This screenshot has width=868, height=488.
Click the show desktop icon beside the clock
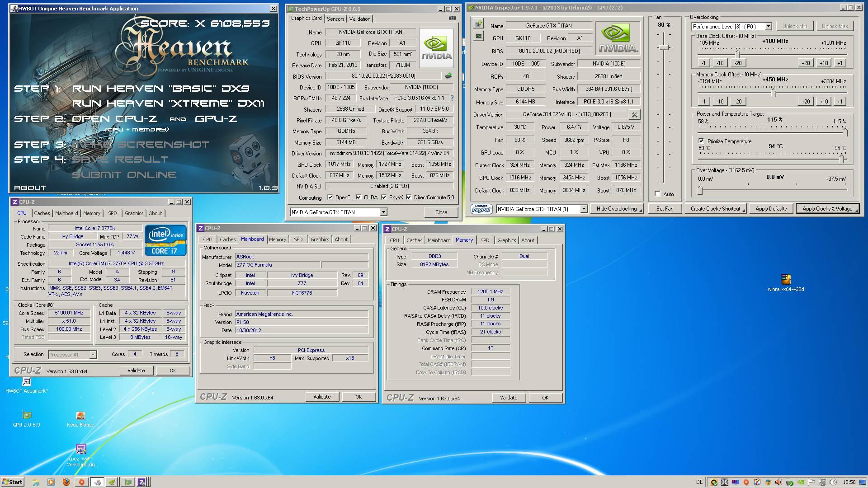coord(863,482)
